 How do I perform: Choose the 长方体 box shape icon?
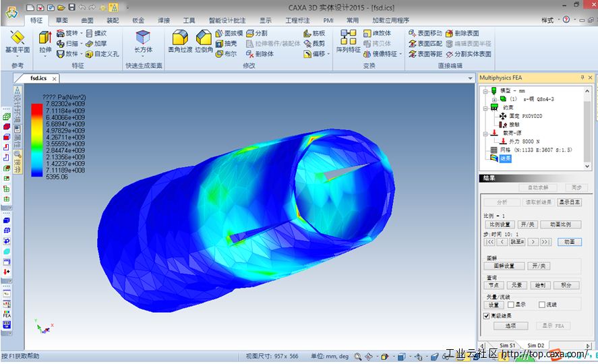coord(143,37)
